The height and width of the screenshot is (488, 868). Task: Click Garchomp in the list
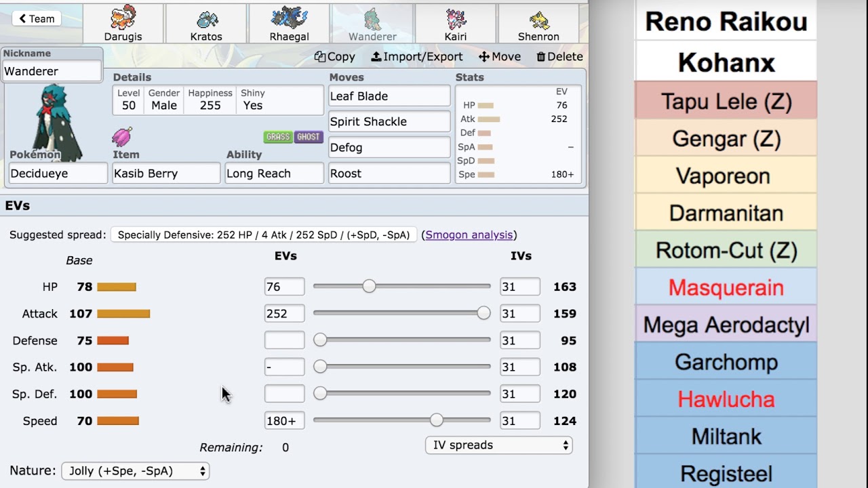click(726, 362)
